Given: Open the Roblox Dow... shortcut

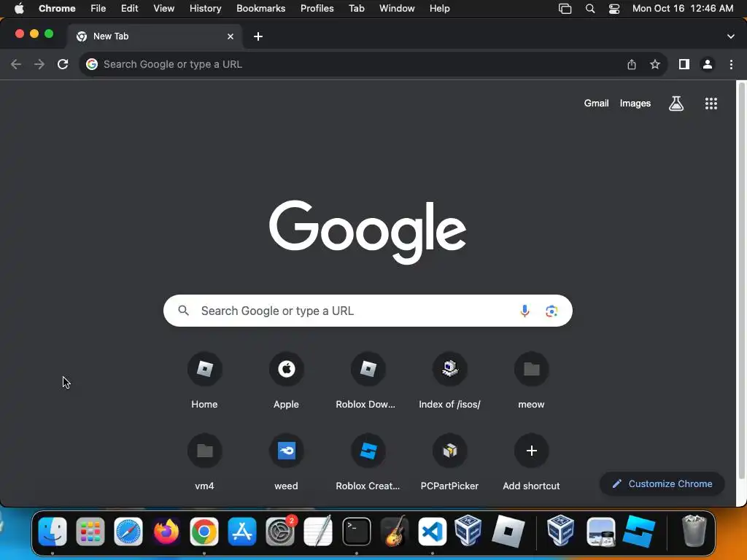Looking at the screenshot, I should (368, 381).
